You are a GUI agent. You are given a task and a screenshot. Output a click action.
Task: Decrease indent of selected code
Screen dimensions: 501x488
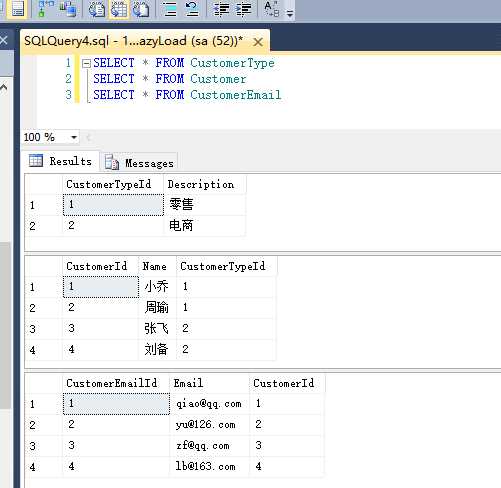tap(222, 9)
